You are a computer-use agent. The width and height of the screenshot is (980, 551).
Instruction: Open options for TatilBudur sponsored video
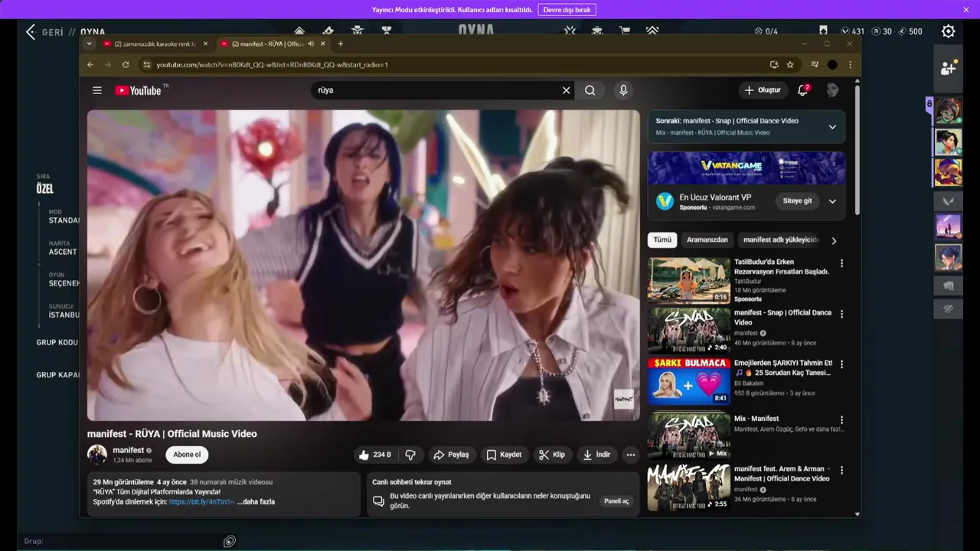pos(841,263)
